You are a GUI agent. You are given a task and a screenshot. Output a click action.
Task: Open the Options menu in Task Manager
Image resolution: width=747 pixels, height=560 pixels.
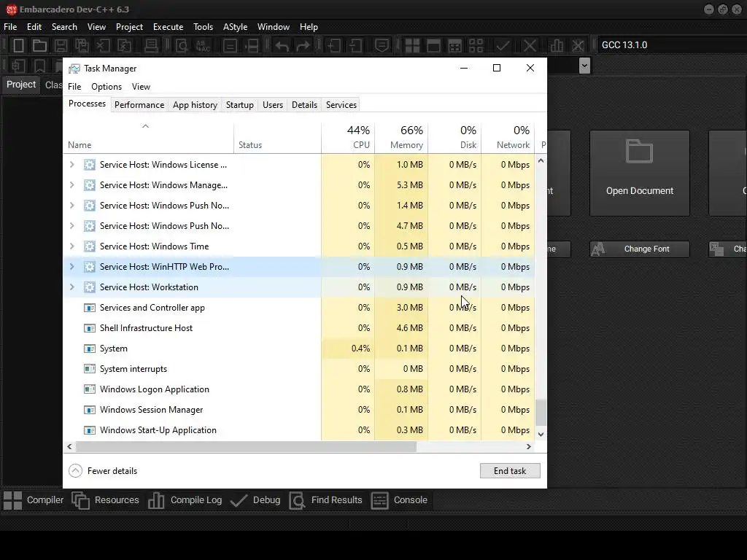[107, 87]
